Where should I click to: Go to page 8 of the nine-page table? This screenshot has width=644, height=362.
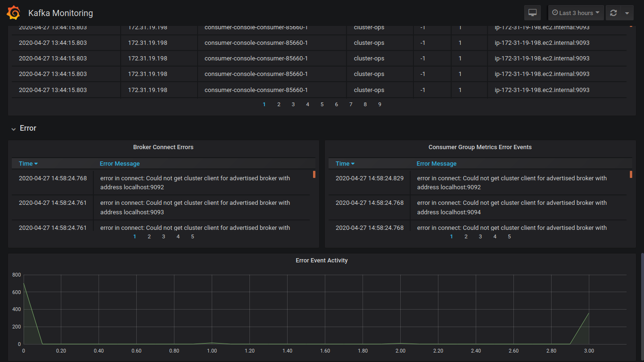point(365,104)
